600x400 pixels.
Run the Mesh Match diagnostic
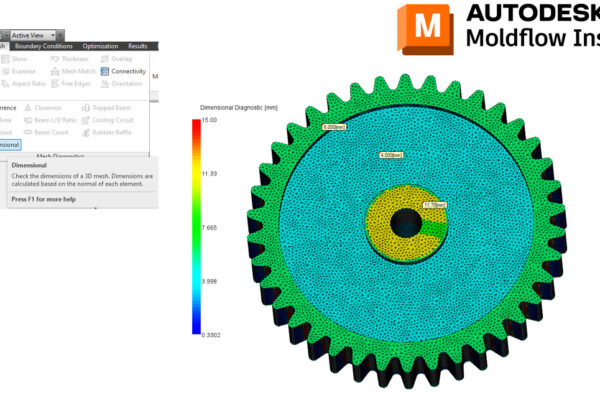pos(73,71)
